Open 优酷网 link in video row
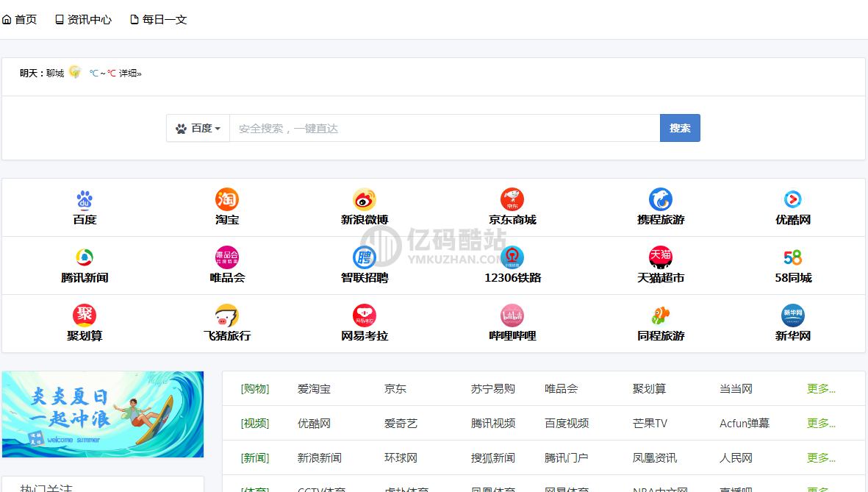The width and height of the screenshot is (868, 492). tap(314, 424)
